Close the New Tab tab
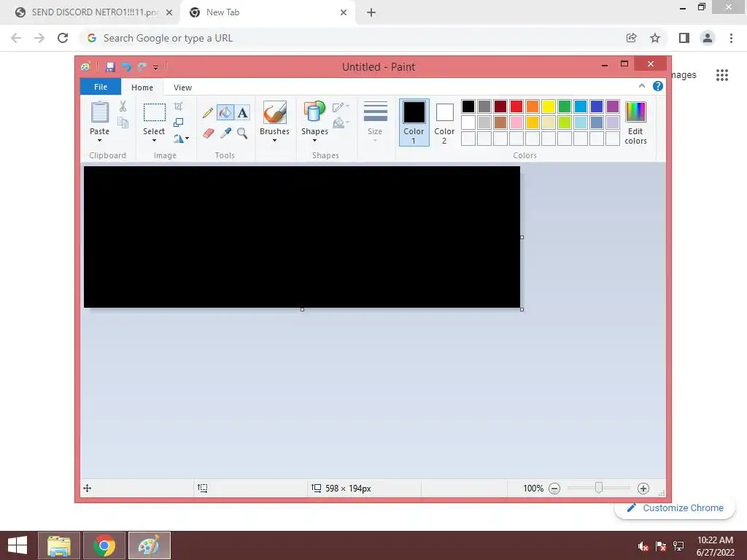 [344, 13]
